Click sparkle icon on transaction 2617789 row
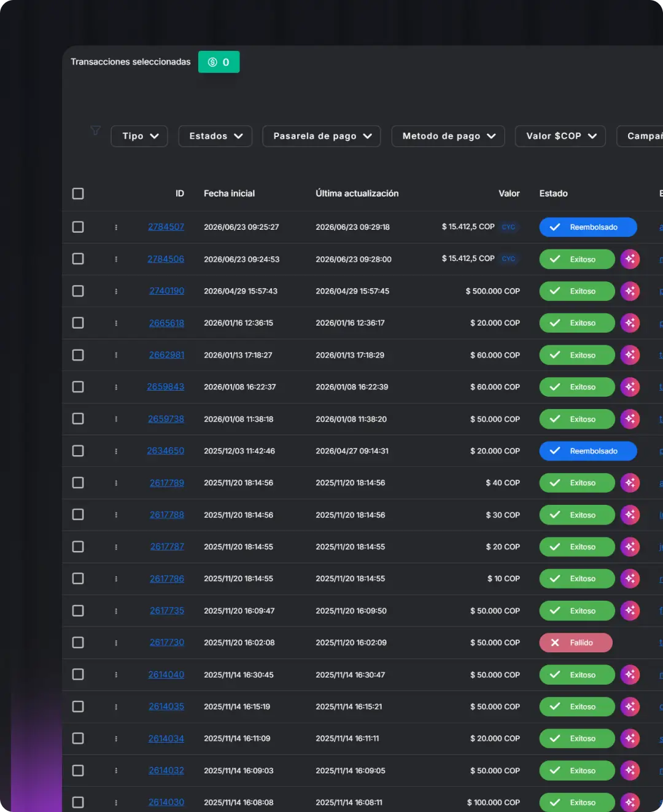 tap(630, 483)
